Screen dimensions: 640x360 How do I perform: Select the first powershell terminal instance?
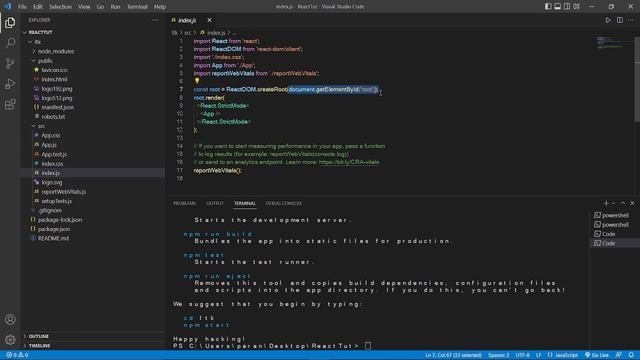pos(615,215)
